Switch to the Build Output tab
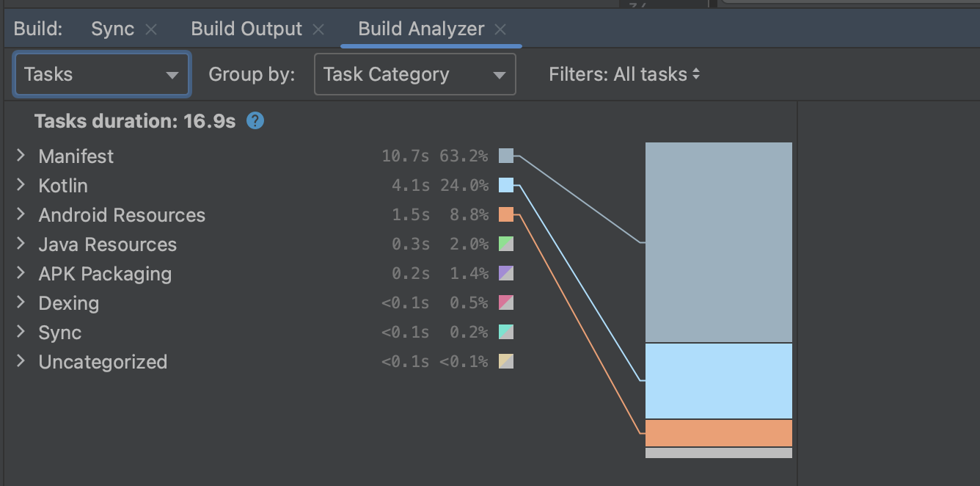The image size is (980, 486). [246, 29]
